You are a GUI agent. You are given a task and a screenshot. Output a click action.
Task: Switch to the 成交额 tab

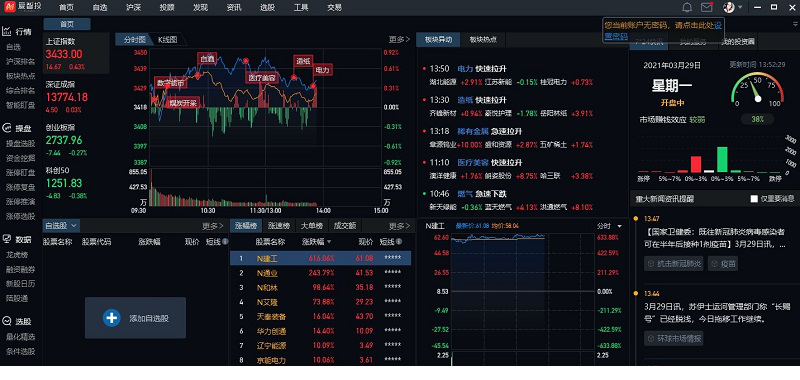point(345,225)
